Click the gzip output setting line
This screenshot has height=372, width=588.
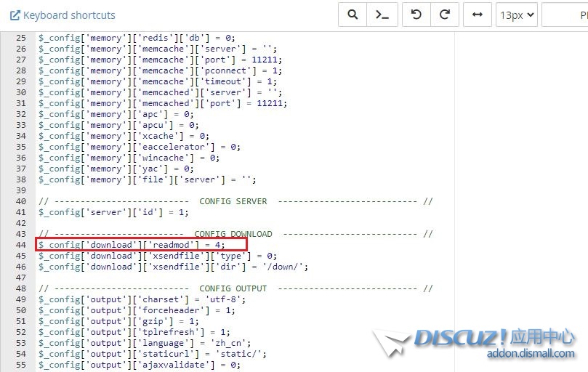118,321
